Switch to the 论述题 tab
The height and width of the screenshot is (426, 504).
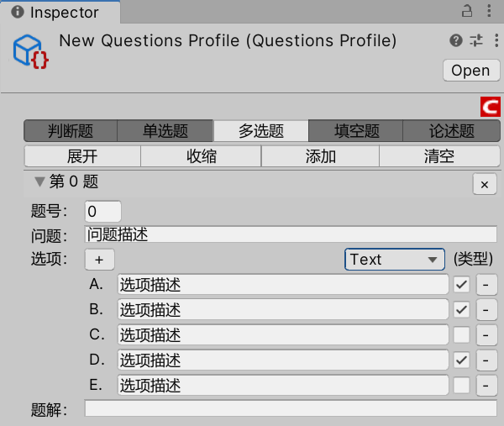click(452, 131)
